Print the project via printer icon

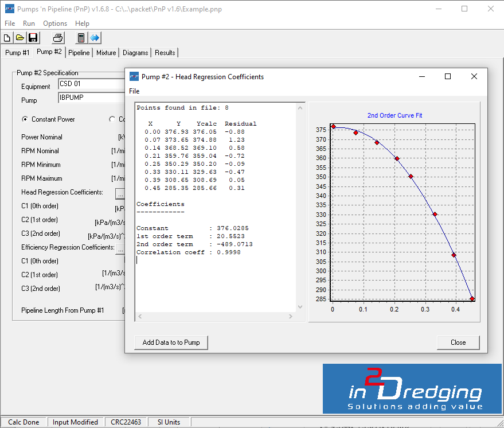(x=57, y=37)
